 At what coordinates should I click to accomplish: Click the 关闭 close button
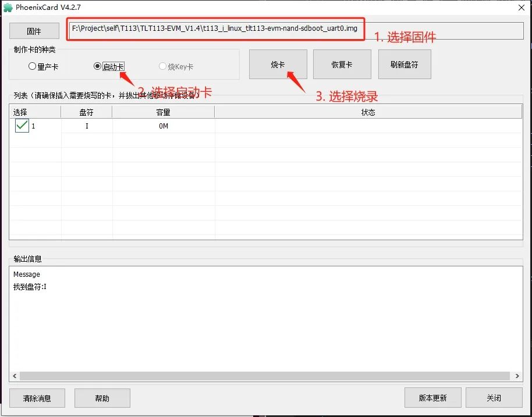494,398
